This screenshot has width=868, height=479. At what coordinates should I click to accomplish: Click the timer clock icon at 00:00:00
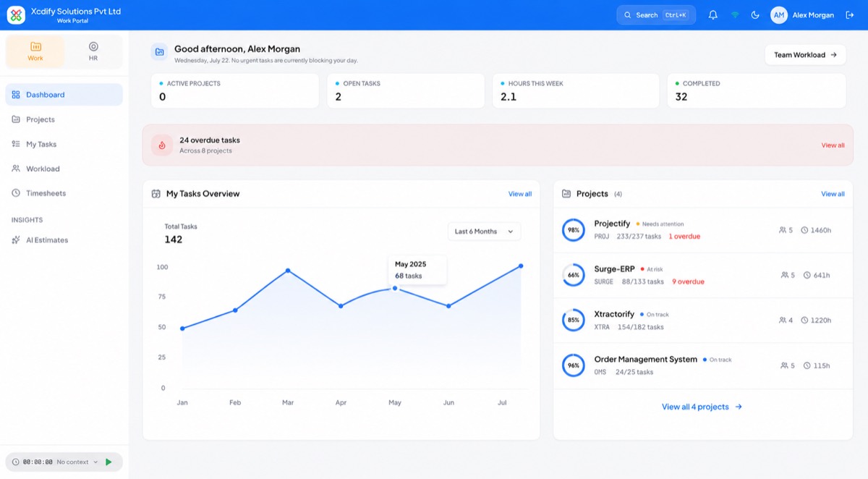pyautogui.click(x=16, y=462)
